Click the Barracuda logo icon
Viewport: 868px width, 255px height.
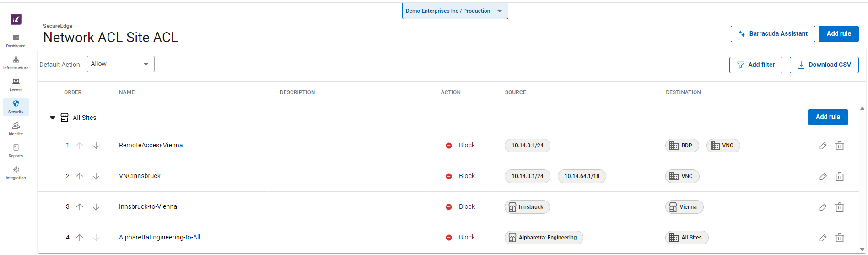pyautogui.click(x=16, y=19)
